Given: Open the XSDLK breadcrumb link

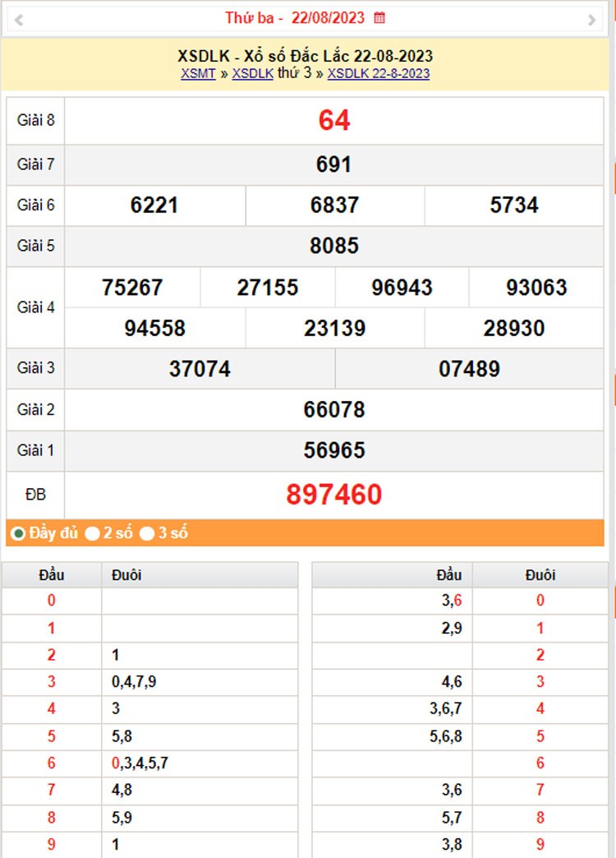Looking at the screenshot, I should 253,73.
